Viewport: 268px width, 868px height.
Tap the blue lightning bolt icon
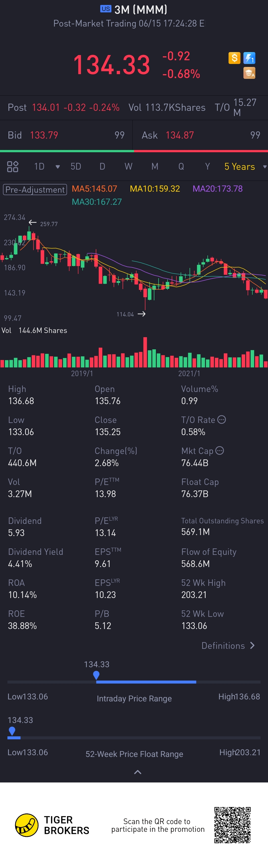(249, 58)
